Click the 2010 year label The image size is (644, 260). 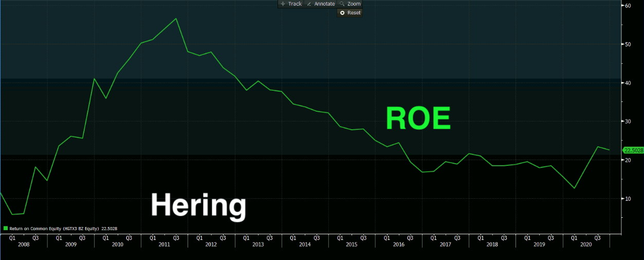[117, 245]
